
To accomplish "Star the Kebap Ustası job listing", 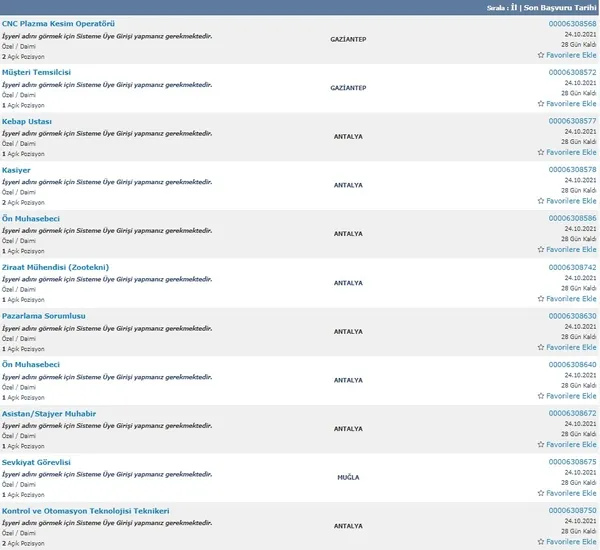I will click(x=566, y=153).
